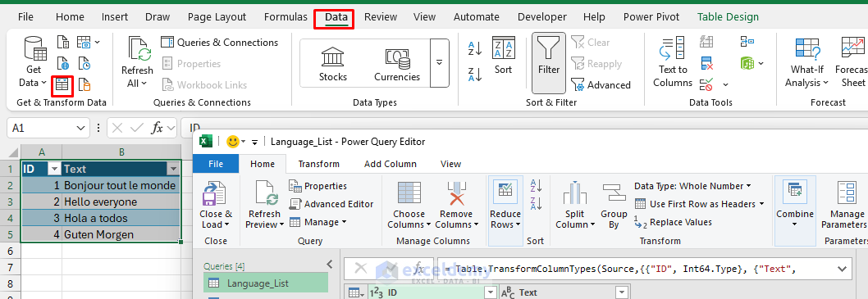The height and width of the screenshot is (299, 868).
Task: Click Replace Values in Transform group
Action: [x=673, y=222]
